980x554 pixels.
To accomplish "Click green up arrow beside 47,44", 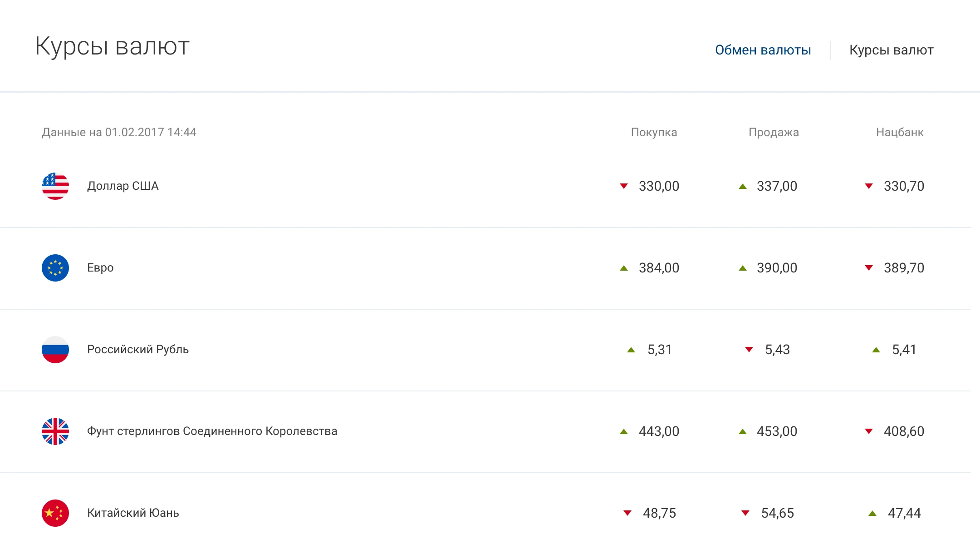I will tap(872, 513).
